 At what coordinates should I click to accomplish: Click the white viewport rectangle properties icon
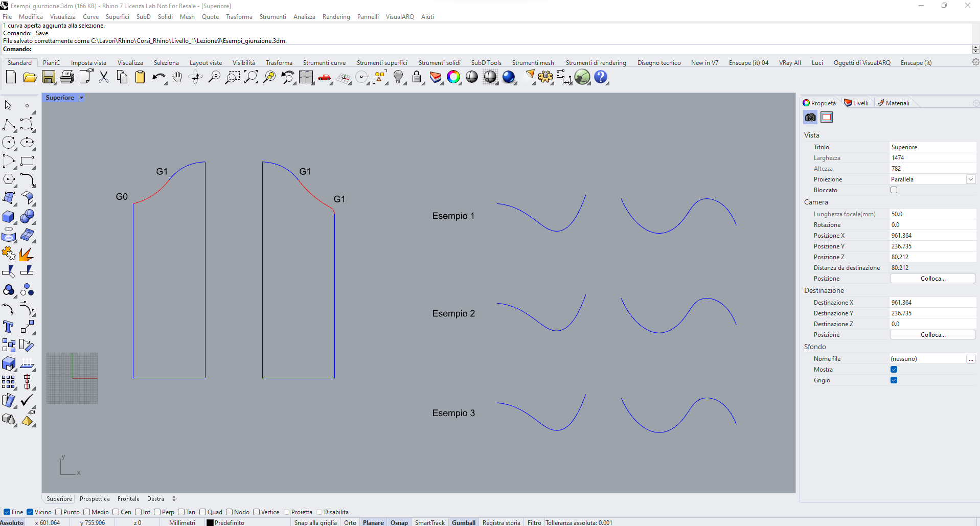point(827,117)
